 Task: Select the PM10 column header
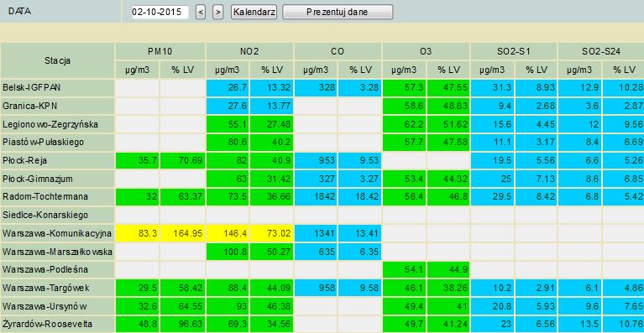[160, 51]
